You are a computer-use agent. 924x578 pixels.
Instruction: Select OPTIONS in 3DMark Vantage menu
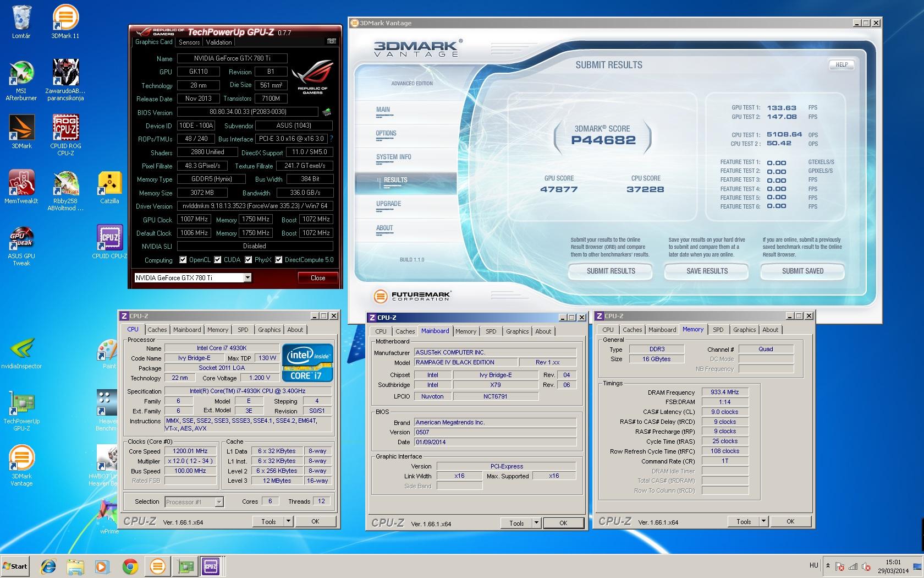pyautogui.click(x=386, y=133)
